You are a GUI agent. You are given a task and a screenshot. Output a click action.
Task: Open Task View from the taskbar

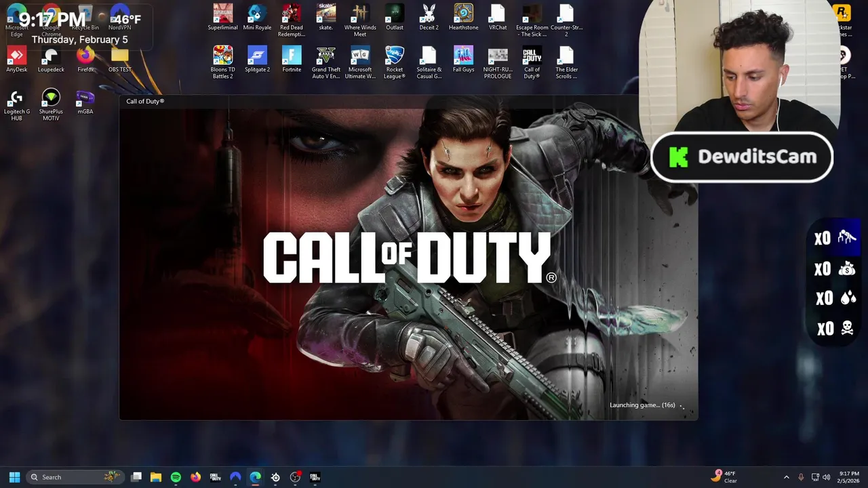click(136, 477)
